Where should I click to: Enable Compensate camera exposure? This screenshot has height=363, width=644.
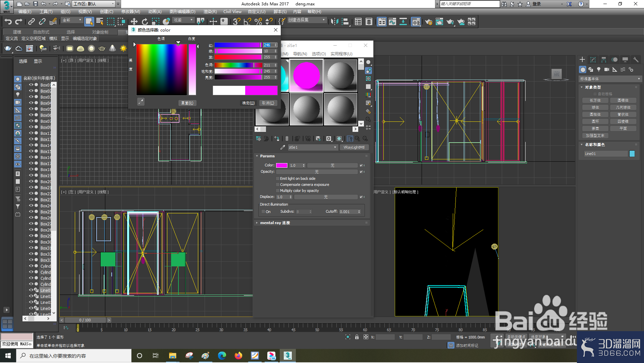click(x=278, y=185)
